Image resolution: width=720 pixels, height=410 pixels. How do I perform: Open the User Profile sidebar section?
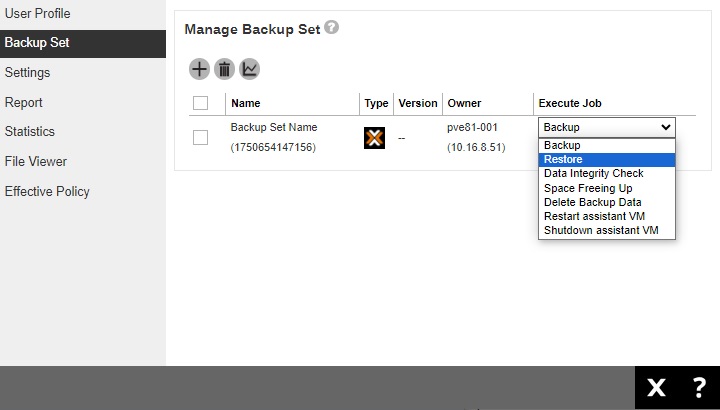point(37,14)
